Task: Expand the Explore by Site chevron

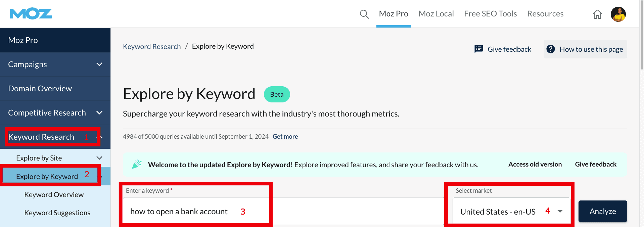Action: 99,158
